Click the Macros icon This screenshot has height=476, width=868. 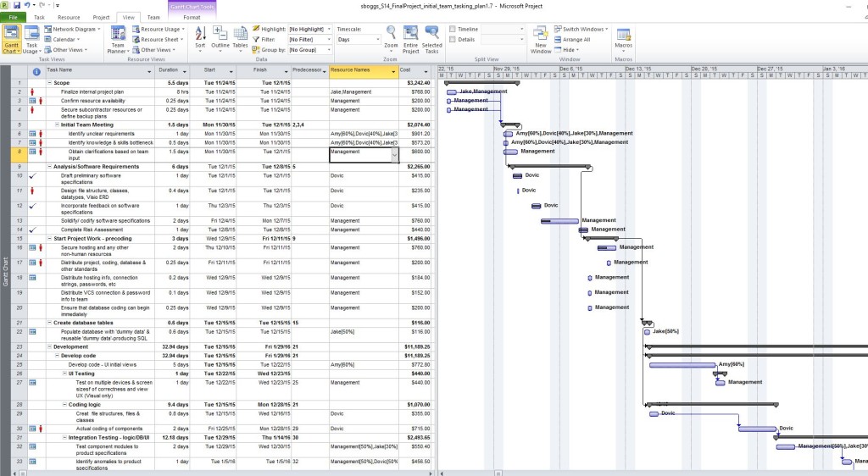[624, 39]
